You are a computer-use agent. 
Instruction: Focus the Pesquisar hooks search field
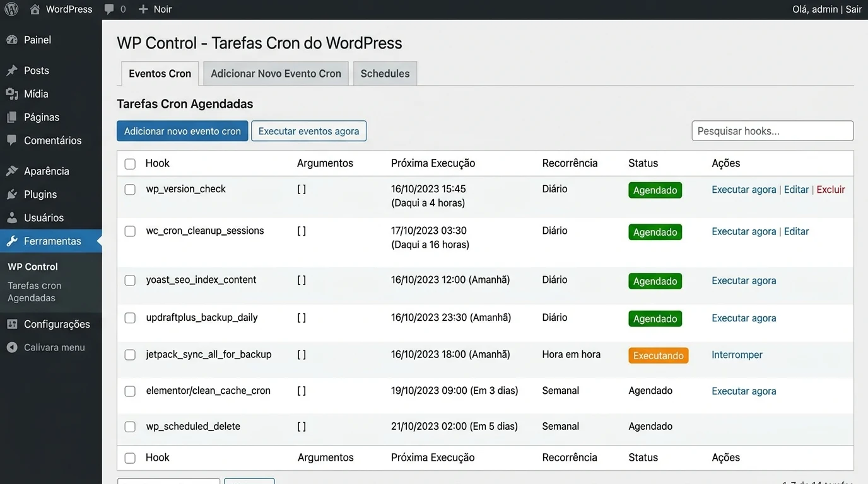click(x=773, y=131)
